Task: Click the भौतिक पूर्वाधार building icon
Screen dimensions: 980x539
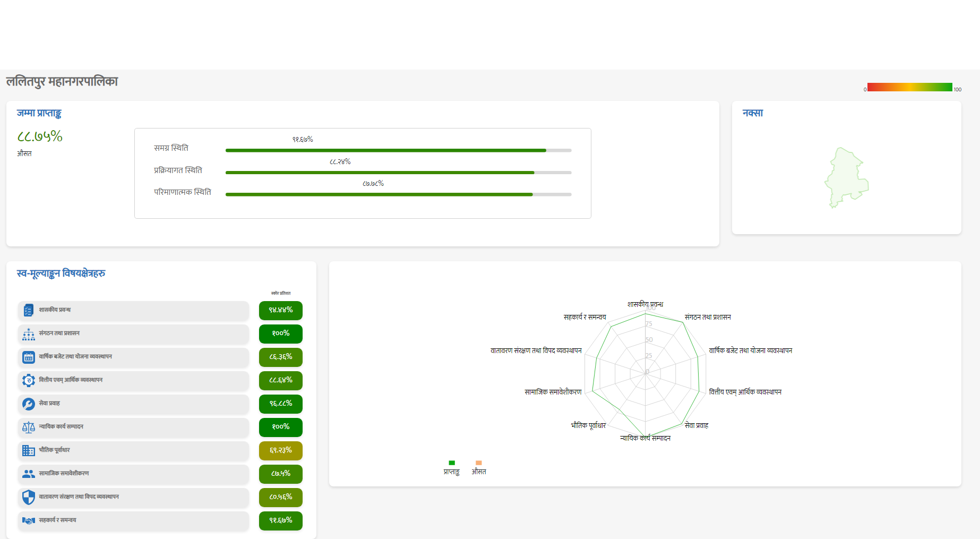Action: click(29, 450)
